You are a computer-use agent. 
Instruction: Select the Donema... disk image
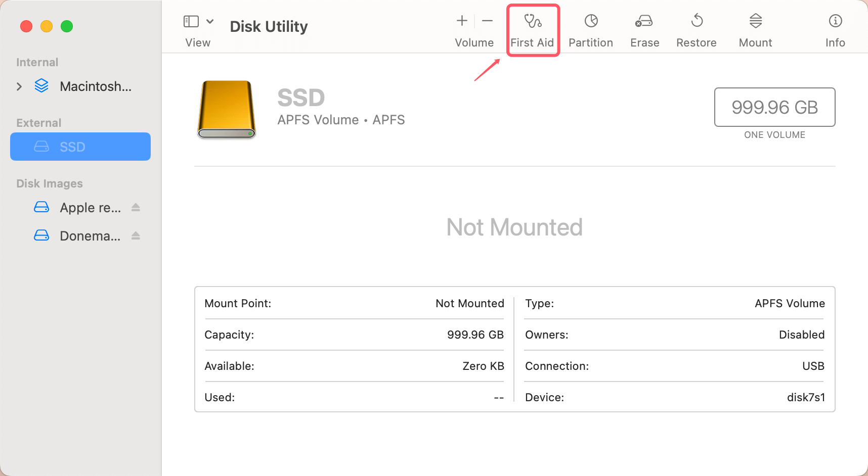pyautogui.click(x=90, y=236)
